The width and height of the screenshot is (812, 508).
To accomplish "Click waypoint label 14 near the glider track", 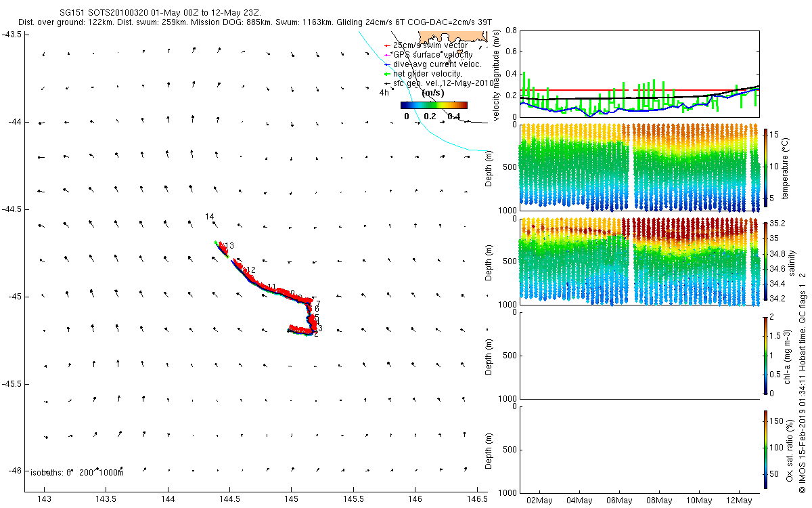I will (210, 216).
